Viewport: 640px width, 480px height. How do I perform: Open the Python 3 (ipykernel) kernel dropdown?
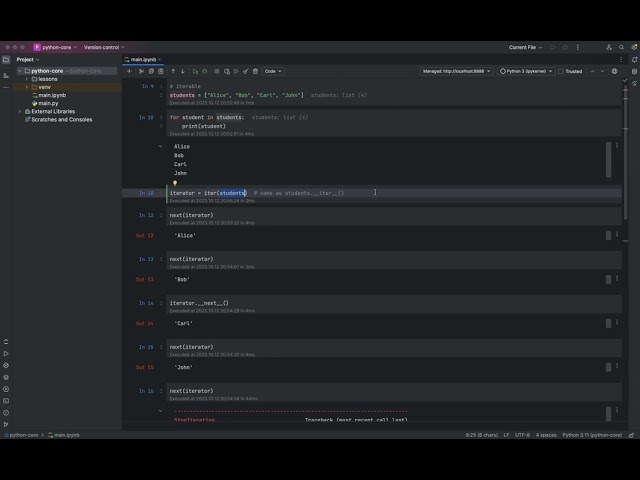pos(526,71)
